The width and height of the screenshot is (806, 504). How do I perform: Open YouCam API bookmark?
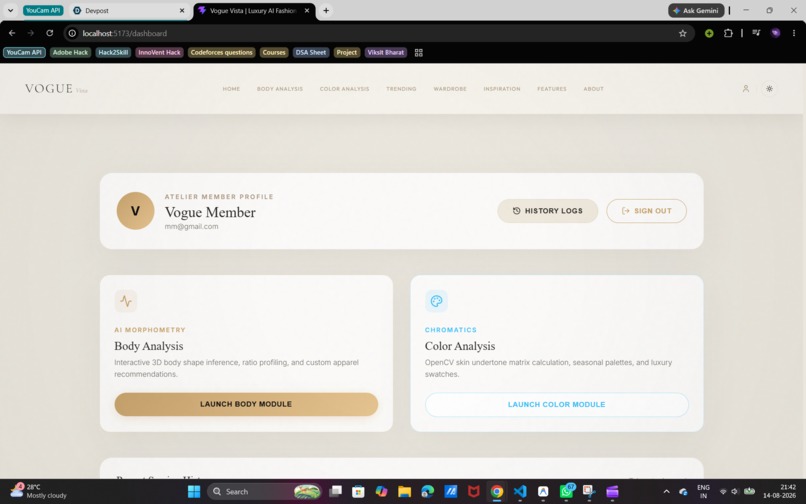tap(24, 52)
